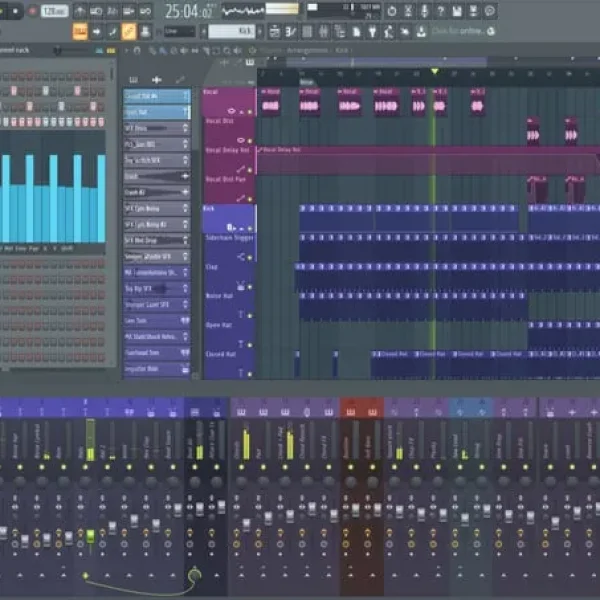Click the plus icon above the picker list

point(156,79)
